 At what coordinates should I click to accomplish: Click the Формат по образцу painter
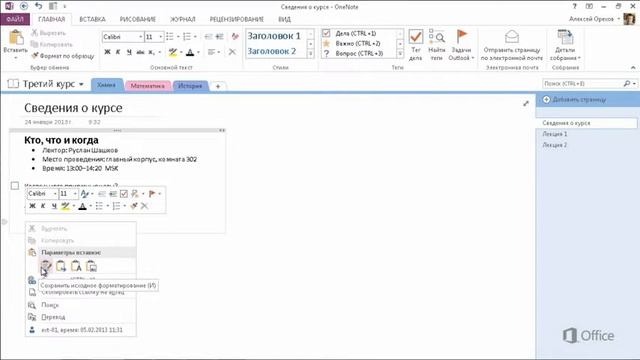click(x=62, y=56)
